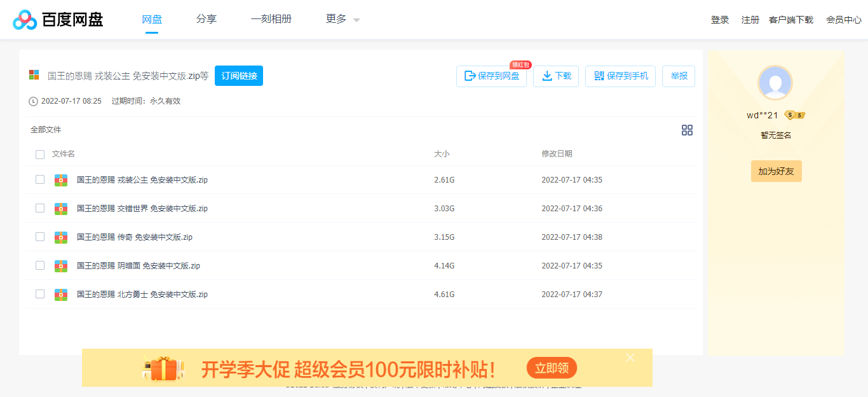Switch to the 分享 tab

(207, 19)
